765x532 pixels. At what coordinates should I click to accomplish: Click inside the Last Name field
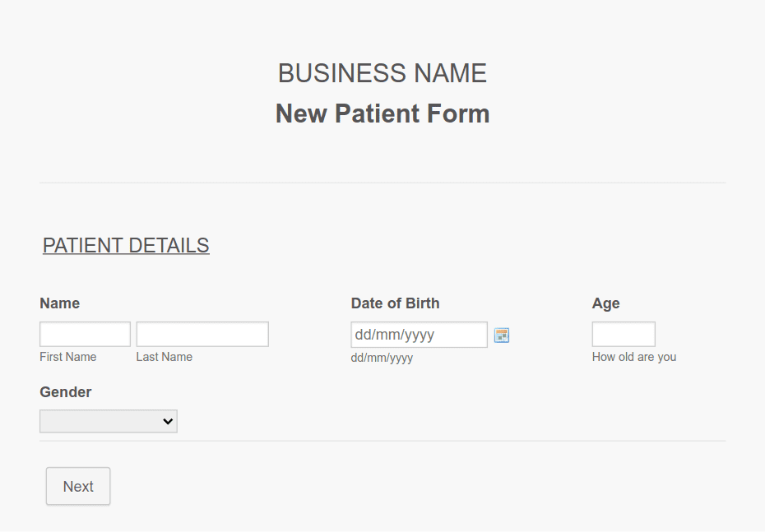[x=202, y=334]
